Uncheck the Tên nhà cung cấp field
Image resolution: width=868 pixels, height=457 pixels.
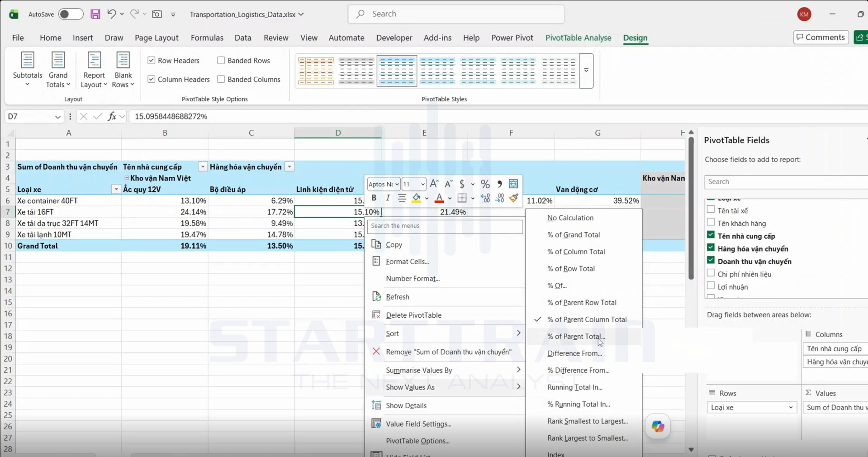pyautogui.click(x=711, y=235)
